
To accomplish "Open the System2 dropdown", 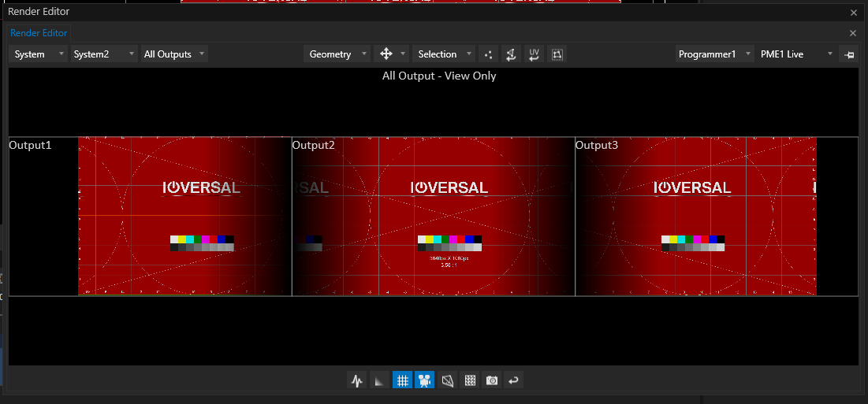I will pos(103,54).
